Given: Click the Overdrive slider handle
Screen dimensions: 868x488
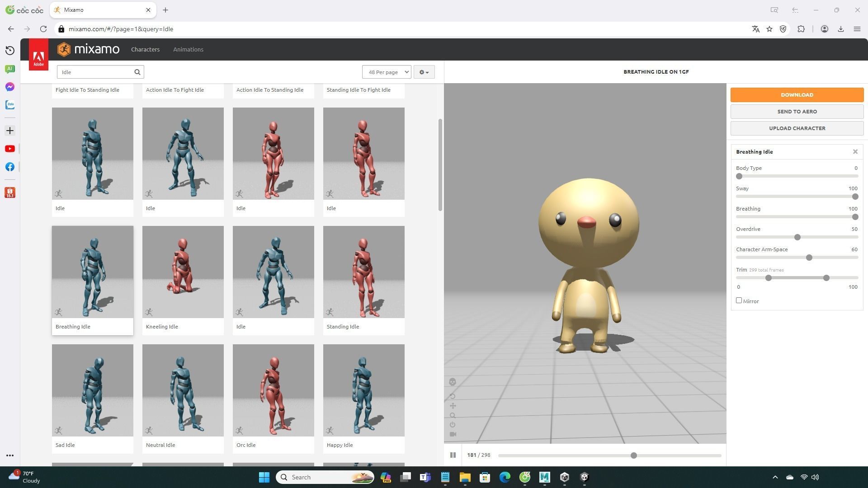Looking at the screenshot, I should 797,237.
